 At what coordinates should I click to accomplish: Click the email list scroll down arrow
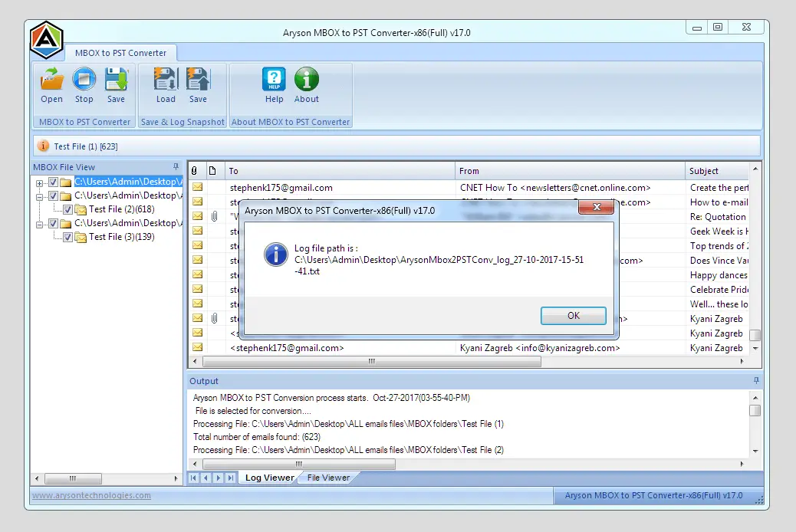(755, 348)
